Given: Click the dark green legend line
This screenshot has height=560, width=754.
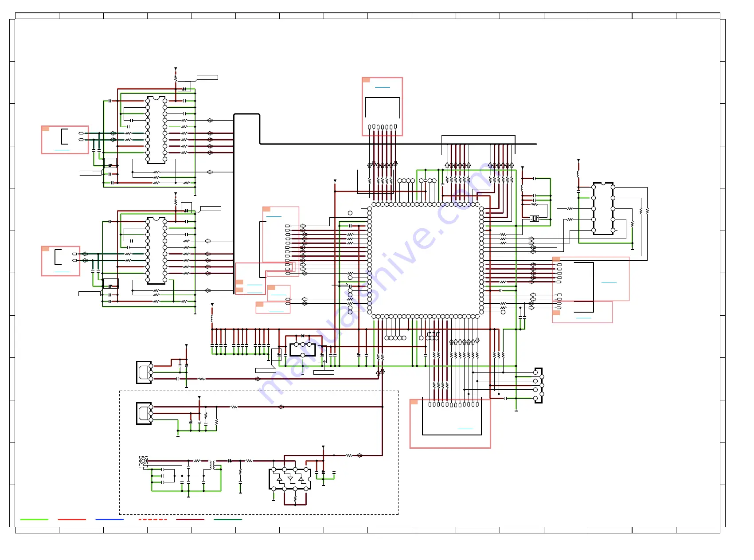Looking at the screenshot, I should tap(228, 519).
